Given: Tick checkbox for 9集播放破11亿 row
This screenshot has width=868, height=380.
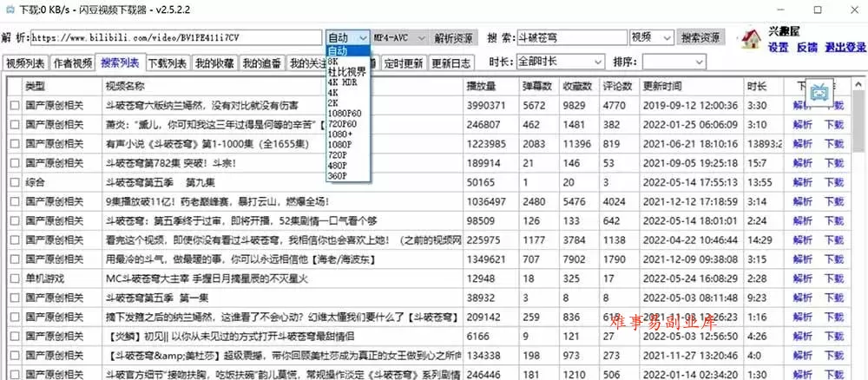Looking at the screenshot, I should [x=15, y=202].
